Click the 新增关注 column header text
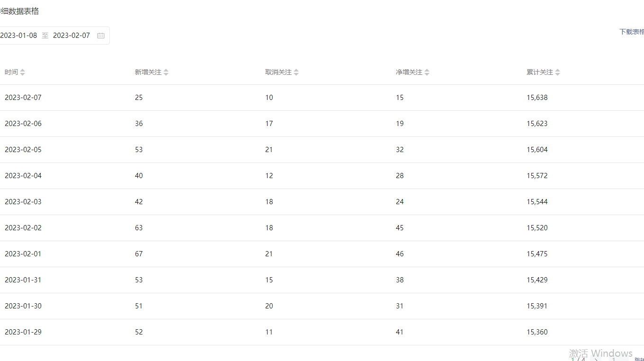 [148, 72]
